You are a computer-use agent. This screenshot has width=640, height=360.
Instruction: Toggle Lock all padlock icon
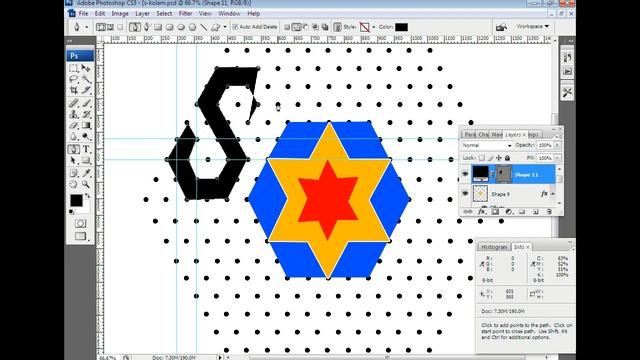[x=507, y=158]
